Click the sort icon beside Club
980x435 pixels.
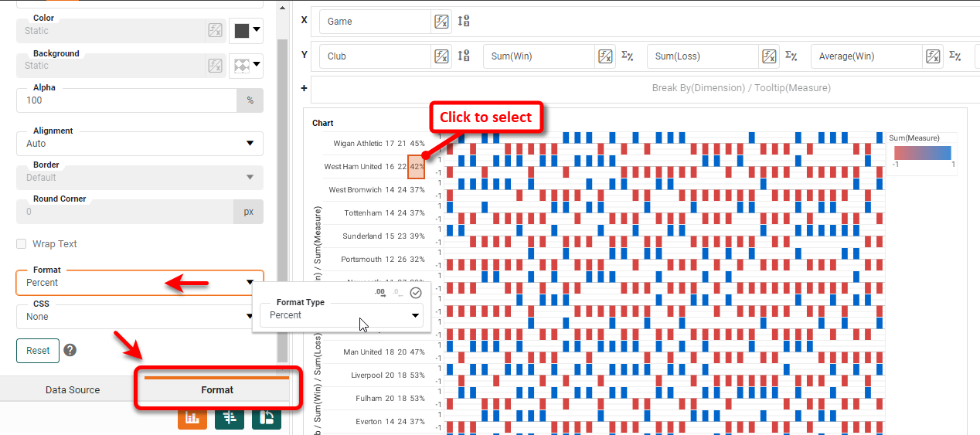(464, 56)
